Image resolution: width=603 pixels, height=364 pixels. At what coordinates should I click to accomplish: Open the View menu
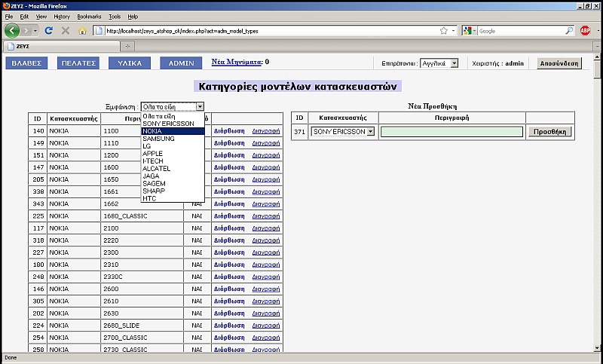tap(41, 17)
